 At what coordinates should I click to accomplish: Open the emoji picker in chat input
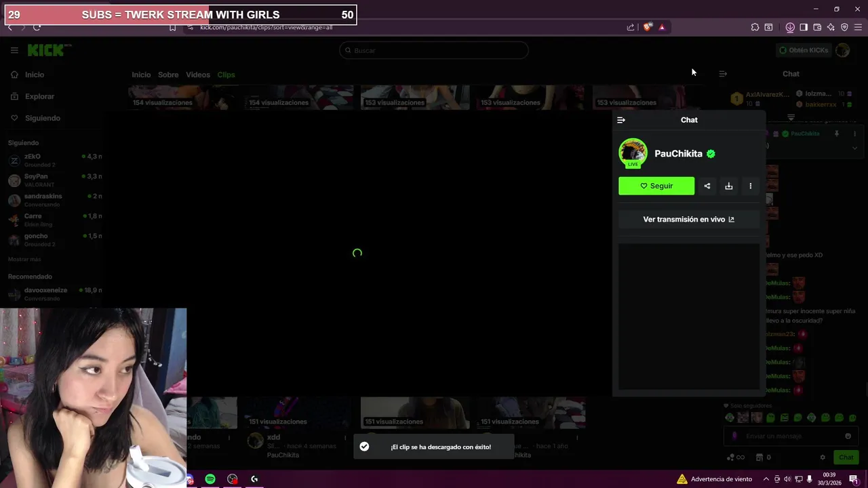848,436
